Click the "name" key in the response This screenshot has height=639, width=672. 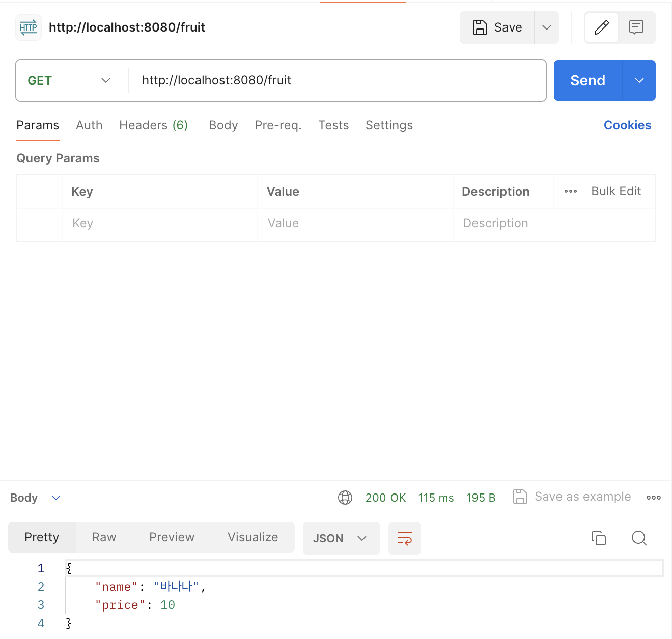[117, 587]
